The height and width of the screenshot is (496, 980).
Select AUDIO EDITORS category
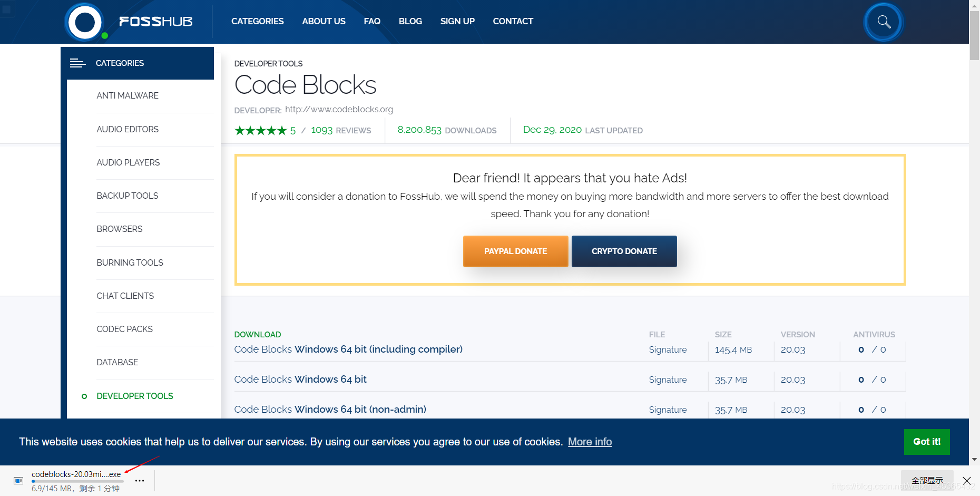128,129
